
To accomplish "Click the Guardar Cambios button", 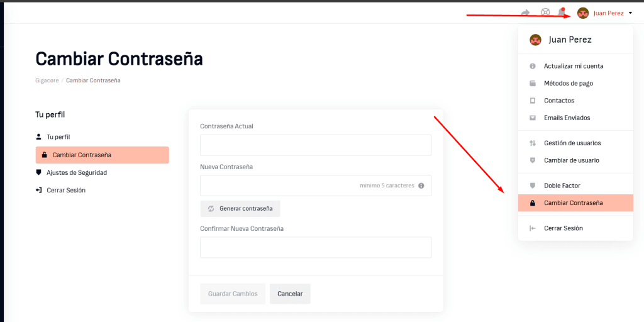I will (233, 294).
